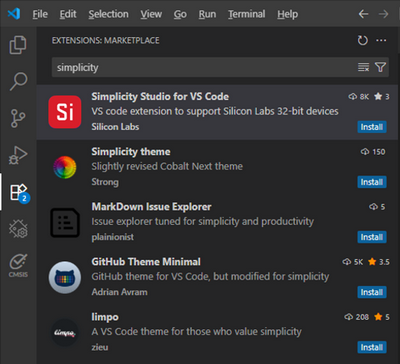Open the Search view in activity bar
Image resolution: width=400 pixels, height=364 pixels.
click(18, 81)
